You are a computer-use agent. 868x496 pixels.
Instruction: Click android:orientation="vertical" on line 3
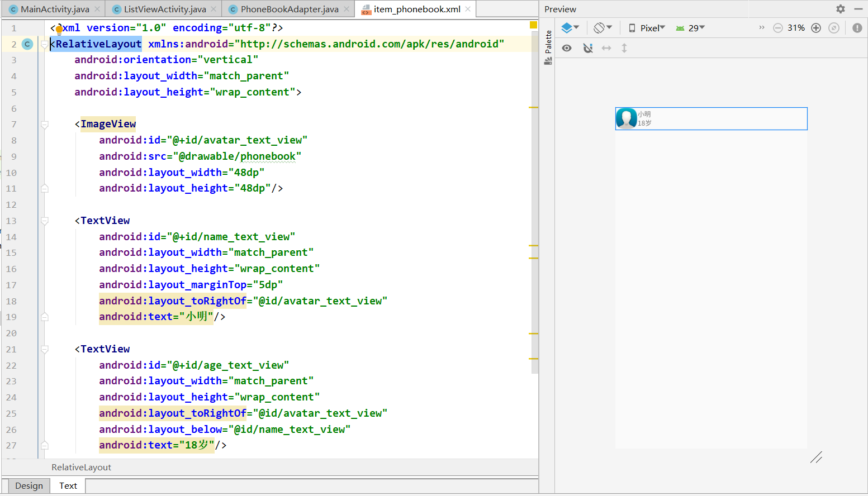click(x=167, y=60)
